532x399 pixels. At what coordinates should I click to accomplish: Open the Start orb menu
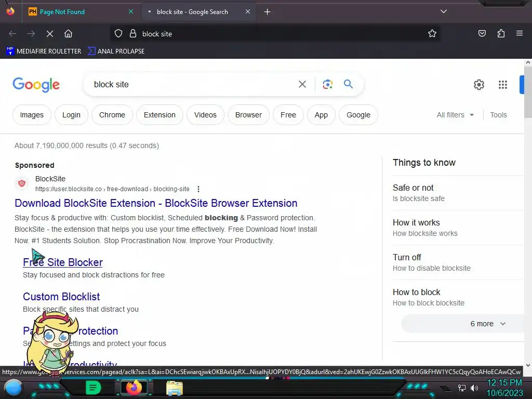pos(14,388)
